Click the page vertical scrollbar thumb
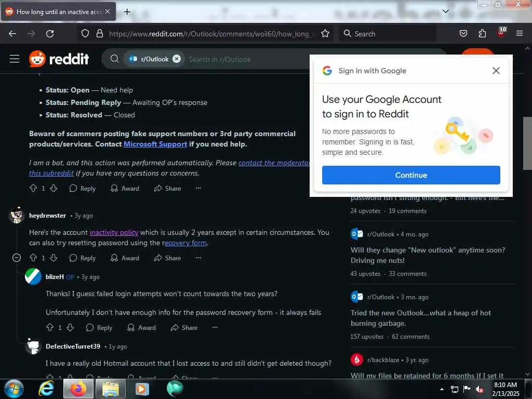 (527, 143)
